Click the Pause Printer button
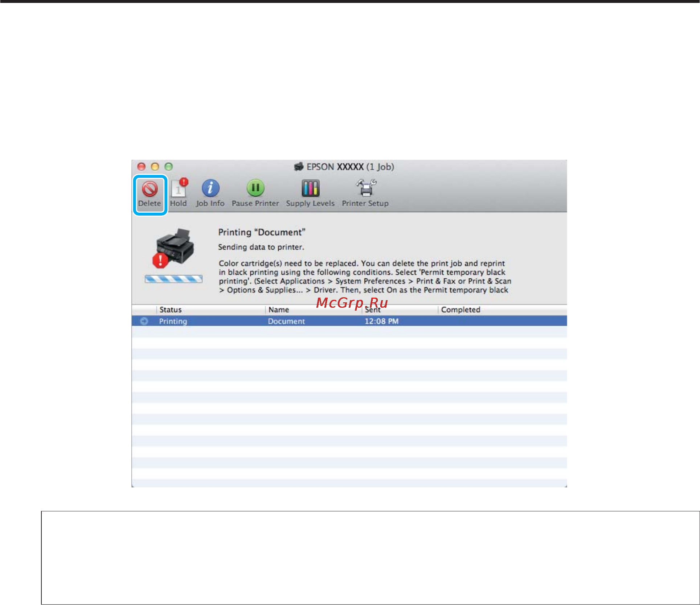 point(255,193)
